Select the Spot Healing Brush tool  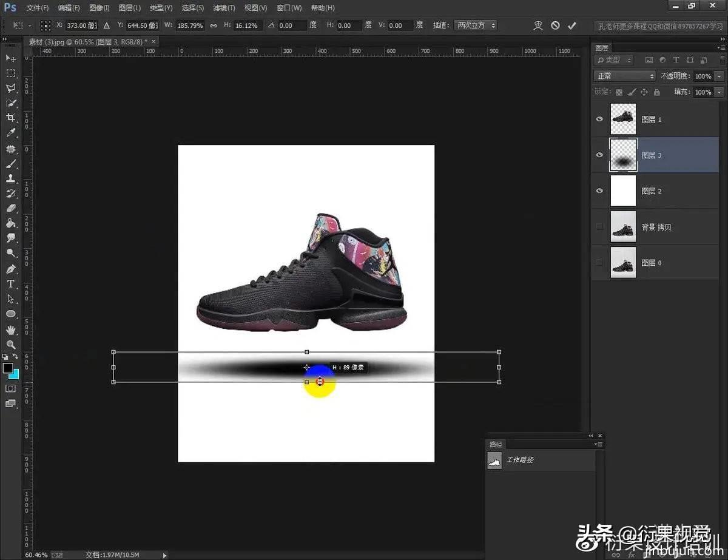click(11, 149)
